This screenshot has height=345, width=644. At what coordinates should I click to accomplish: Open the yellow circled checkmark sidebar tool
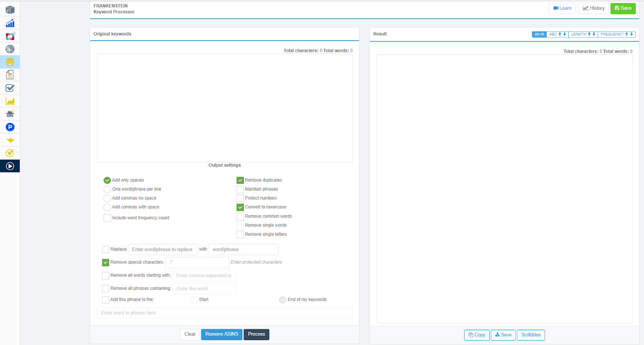[10, 153]
